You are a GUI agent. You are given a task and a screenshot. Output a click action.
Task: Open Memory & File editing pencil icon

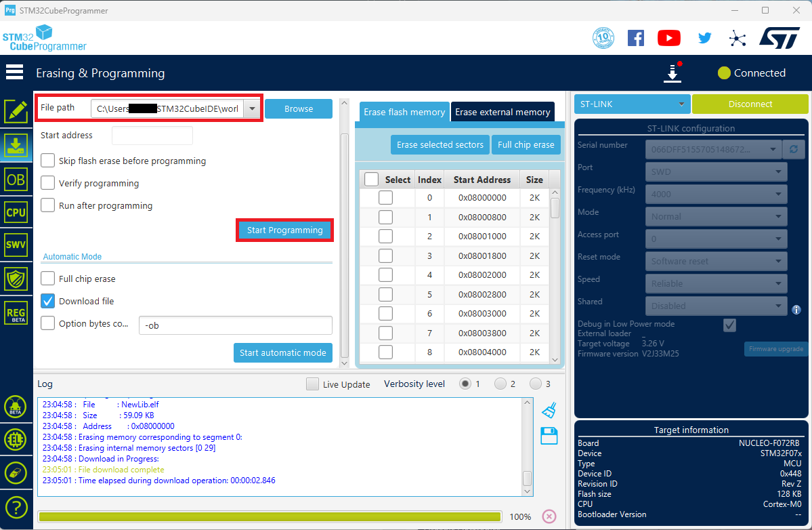(x=16, y=111)
